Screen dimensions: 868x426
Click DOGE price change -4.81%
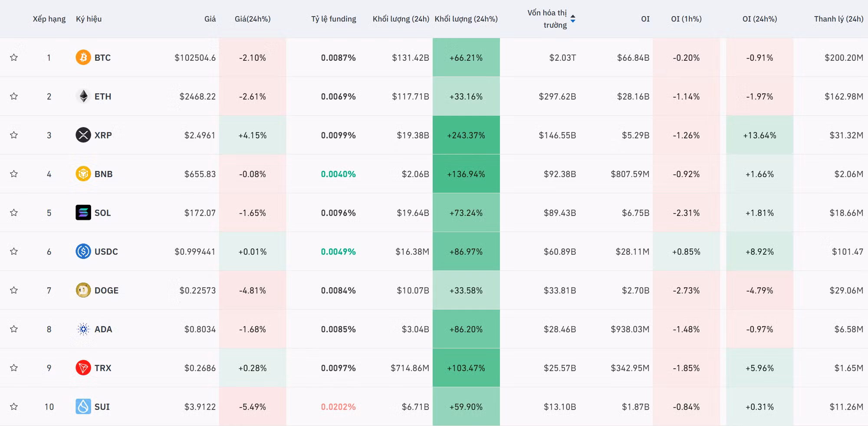(253, 291)
